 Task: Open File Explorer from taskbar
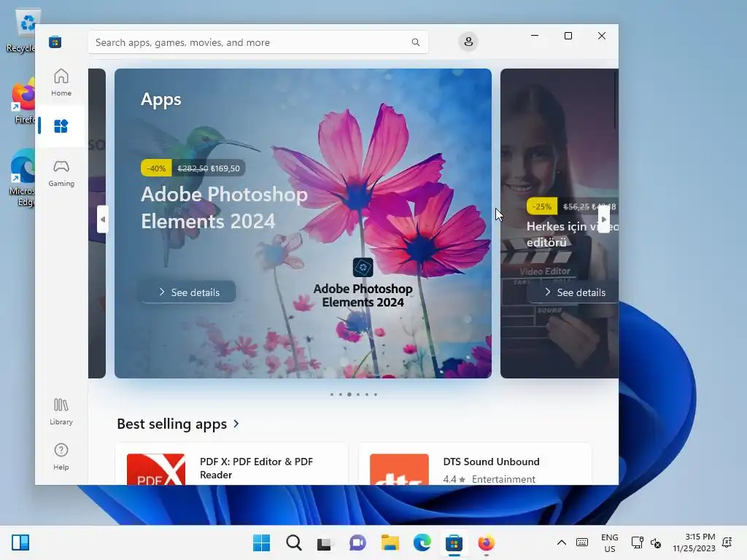coord(390,542)
